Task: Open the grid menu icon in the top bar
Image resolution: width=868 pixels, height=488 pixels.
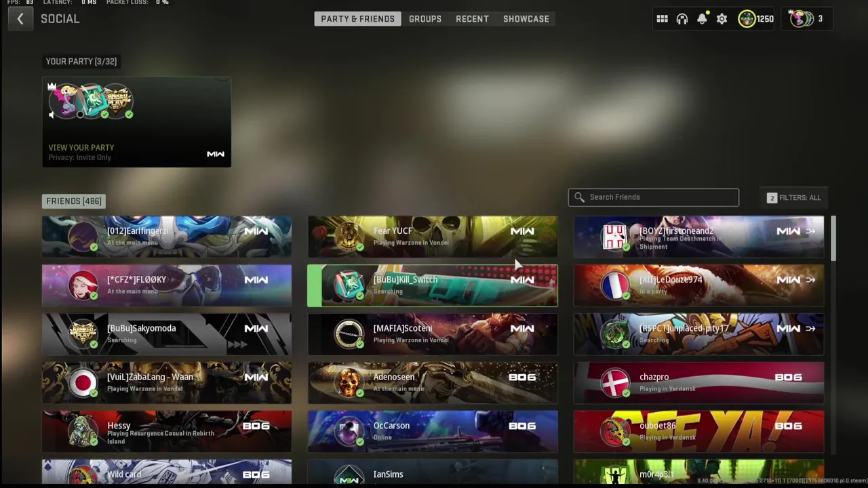Action: [x=662, y=19]
